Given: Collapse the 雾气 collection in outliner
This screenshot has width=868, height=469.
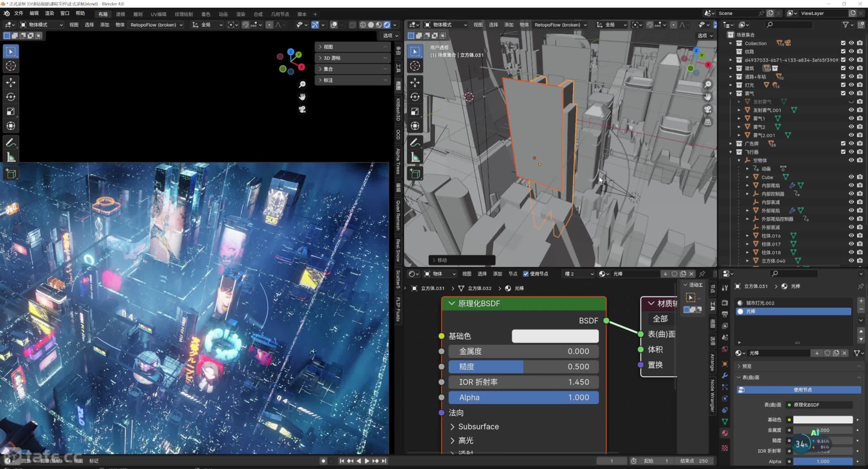Looking at the screenshot, I should coord(731,94).
